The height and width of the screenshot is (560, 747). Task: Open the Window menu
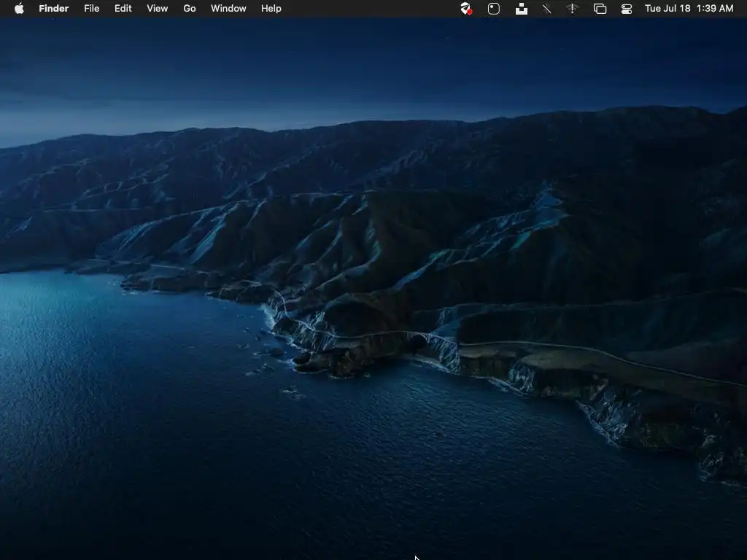[x=228, y=9]
